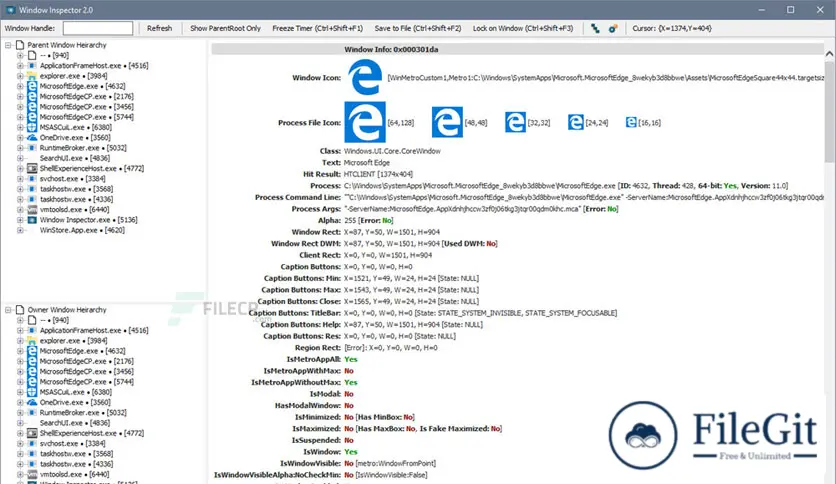The width and height of the screenshot is (836, 484).
Task: Click Lock on Window (Ctrl+Shift+F3)
Action: [523, 28]
